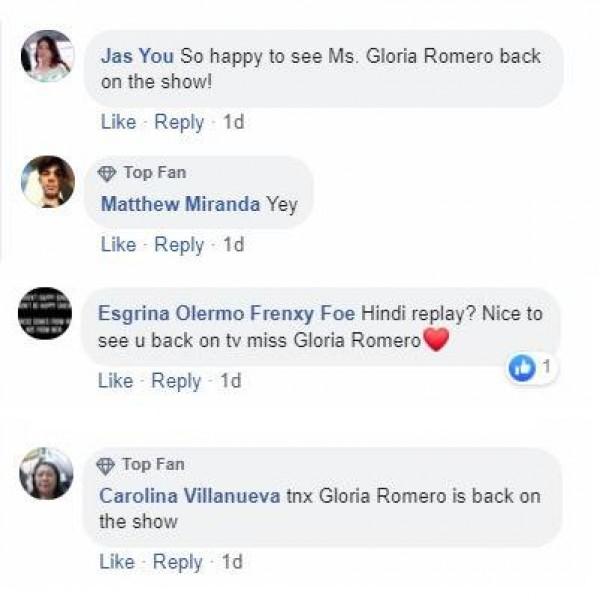
Task: Like Carolina Villanueva's comment
Action: coord(117,562)
